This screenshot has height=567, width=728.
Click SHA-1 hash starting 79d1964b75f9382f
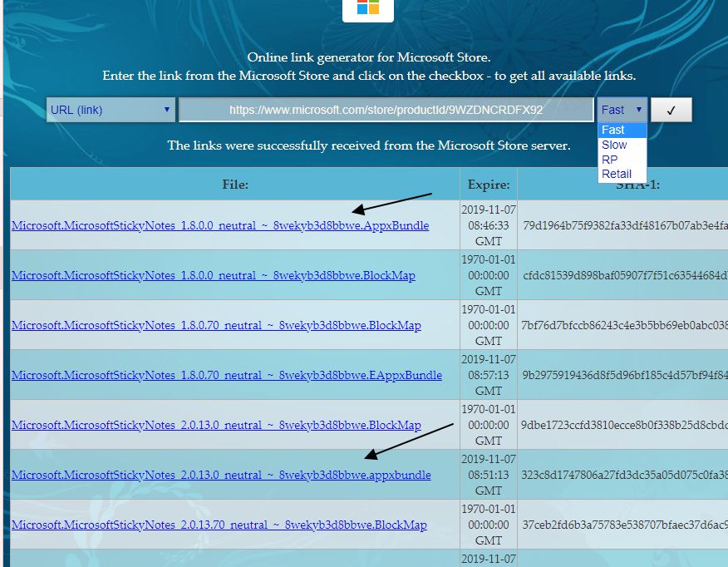point(625,225)
